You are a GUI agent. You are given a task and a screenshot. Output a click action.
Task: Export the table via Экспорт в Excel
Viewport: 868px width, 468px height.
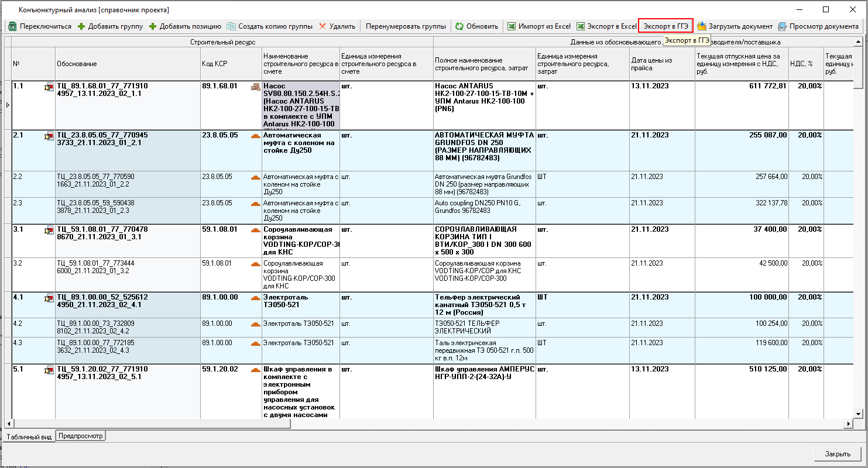(x=606, y=26)
